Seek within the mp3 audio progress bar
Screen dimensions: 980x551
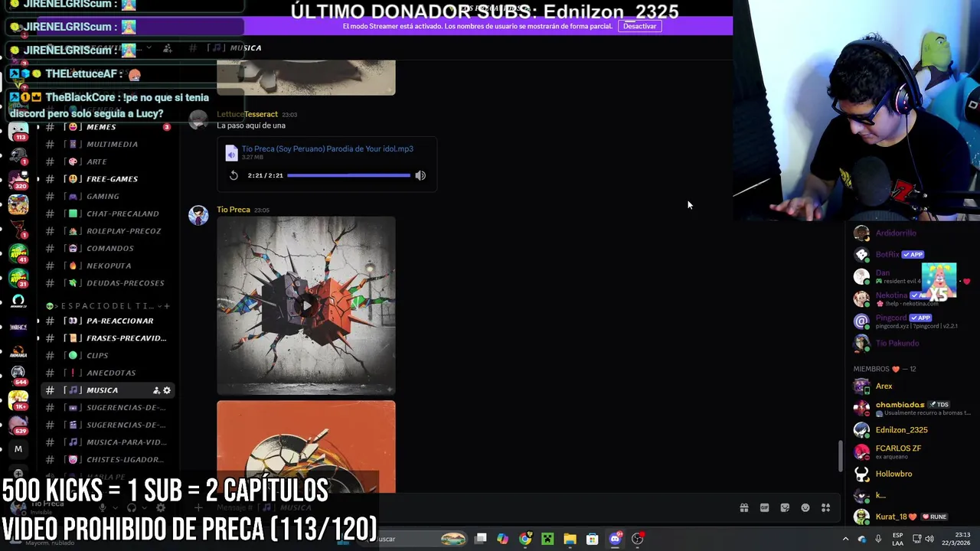[348, 175]
